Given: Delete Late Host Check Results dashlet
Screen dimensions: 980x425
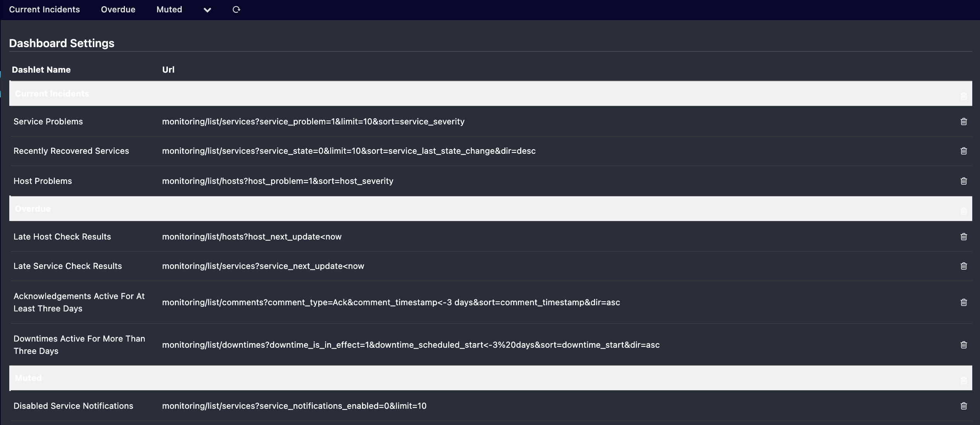Looking at the screenshot, I should click(x=964, y=236).
